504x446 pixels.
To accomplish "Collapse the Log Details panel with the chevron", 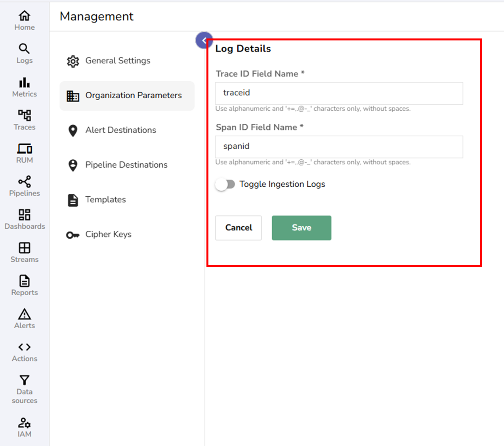I will pos(204,40).
